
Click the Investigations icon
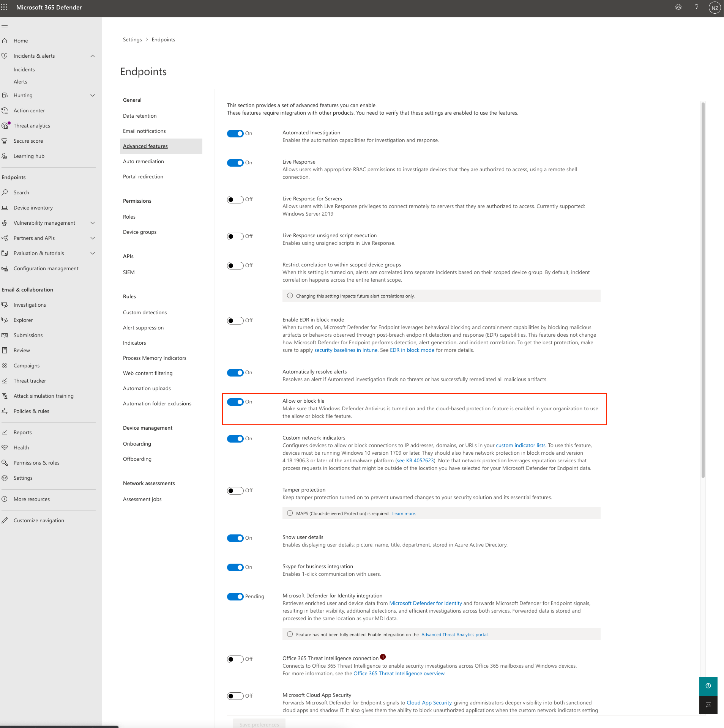click(x=5, y=305)
